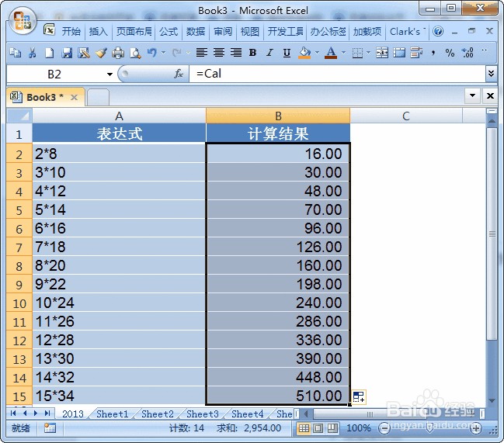Click the cell showing 126.00

[x=278, y=247]
